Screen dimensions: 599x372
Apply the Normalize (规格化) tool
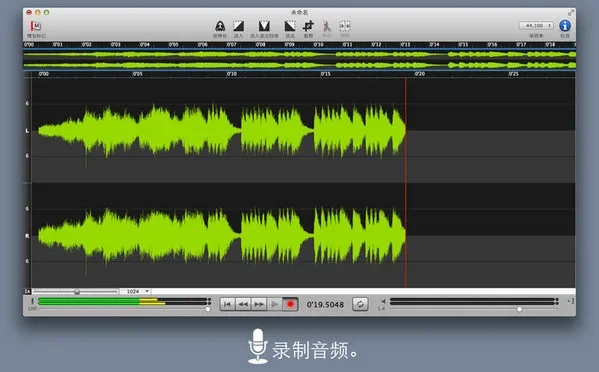coord(220,26)
